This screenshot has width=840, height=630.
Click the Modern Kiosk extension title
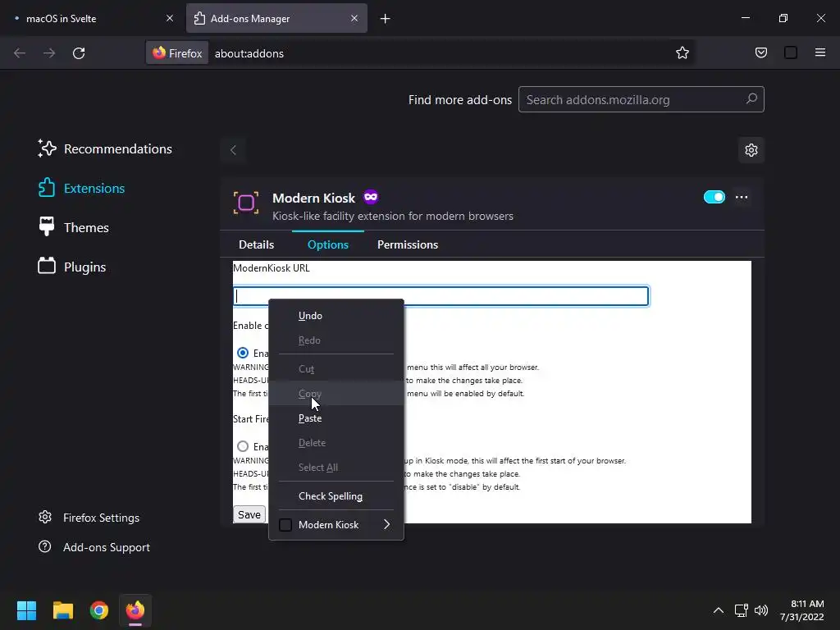313,198
